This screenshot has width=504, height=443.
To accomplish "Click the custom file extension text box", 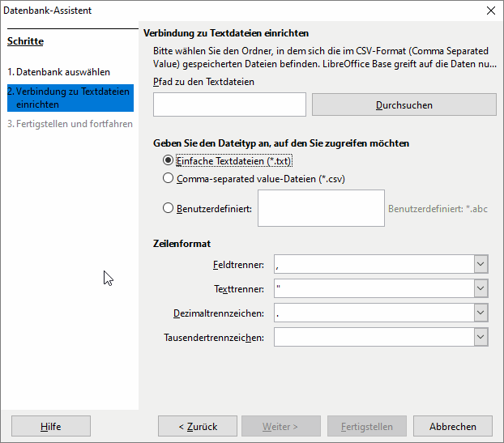I will pyautogui.click(x=321, y=208).
